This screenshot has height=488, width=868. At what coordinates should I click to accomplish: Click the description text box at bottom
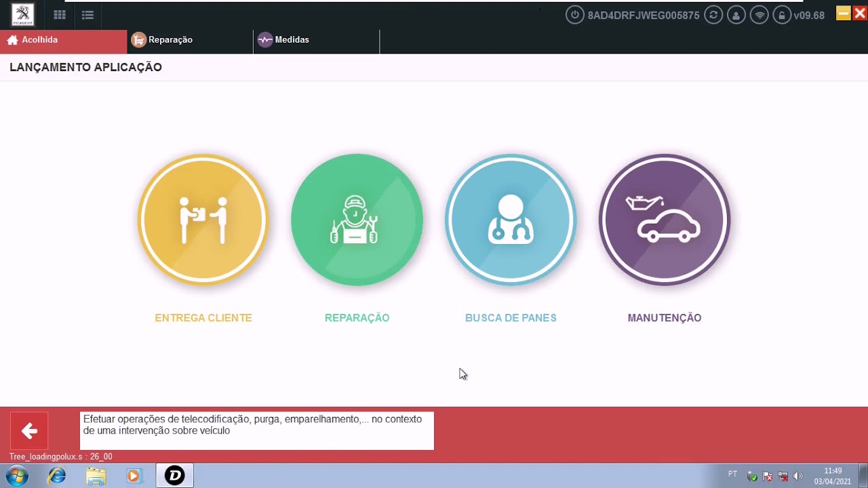257,431
